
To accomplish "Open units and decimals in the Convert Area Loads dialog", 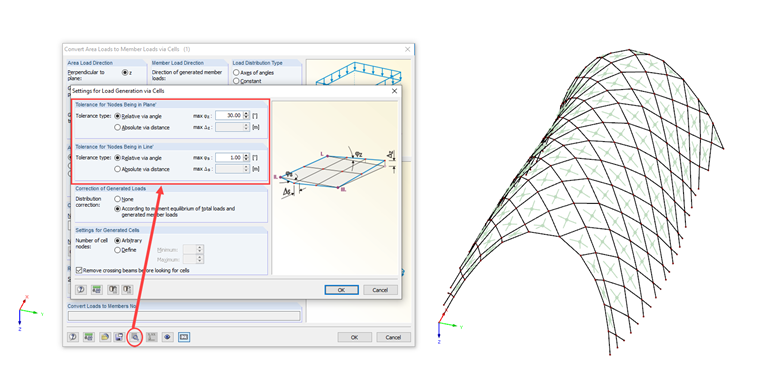I will click(x=89, y=337).
